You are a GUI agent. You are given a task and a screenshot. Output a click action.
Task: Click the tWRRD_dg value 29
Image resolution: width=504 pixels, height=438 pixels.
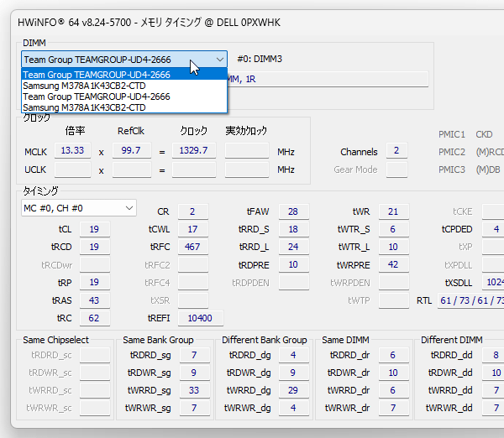tap(293, 390)
